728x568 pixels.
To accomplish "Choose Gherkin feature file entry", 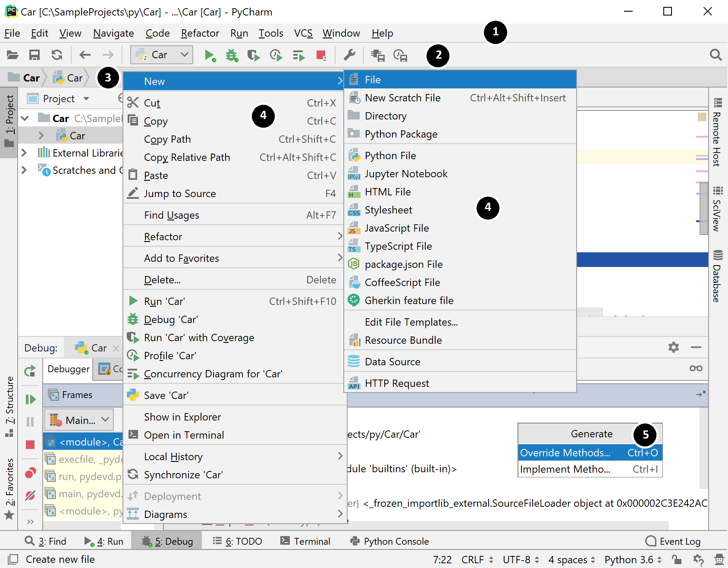I will 460,301.
